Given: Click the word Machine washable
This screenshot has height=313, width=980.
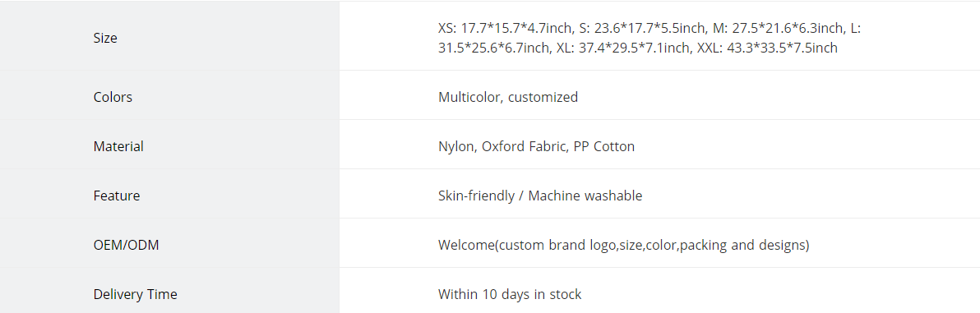Looking at the screenshot, I should [x=585, y=196].
